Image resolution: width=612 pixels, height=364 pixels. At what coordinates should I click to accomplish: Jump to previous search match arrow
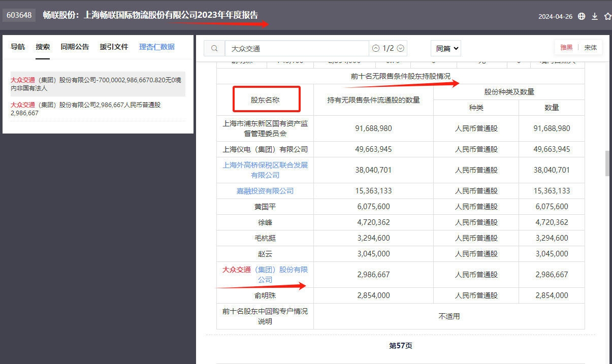click(376, 48)
